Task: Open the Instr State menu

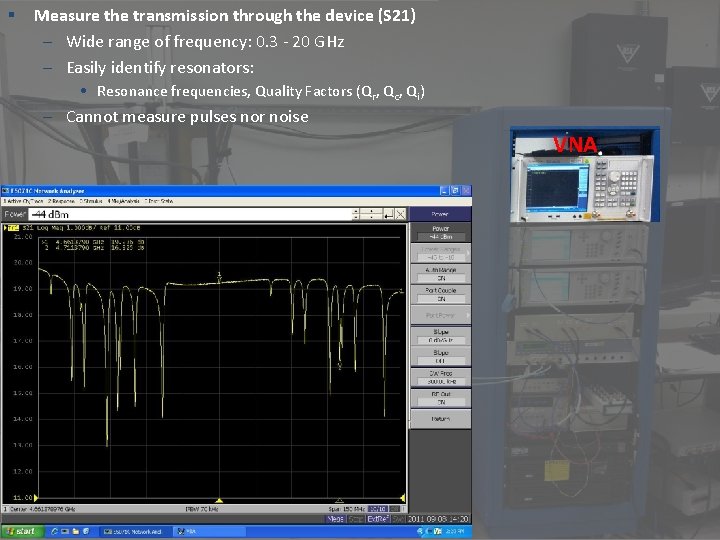Action: click(158, 201)
